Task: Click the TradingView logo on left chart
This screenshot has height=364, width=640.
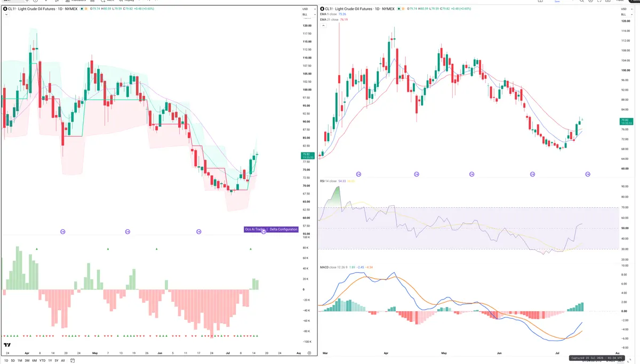Action: click(7, 345)
